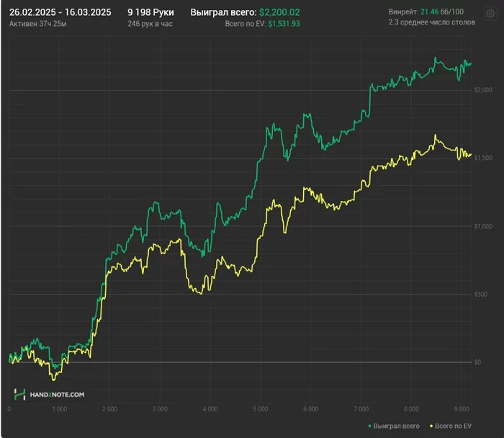Click the total winnings value $2,200.02

pyautogui.click(x=279, y=12)
